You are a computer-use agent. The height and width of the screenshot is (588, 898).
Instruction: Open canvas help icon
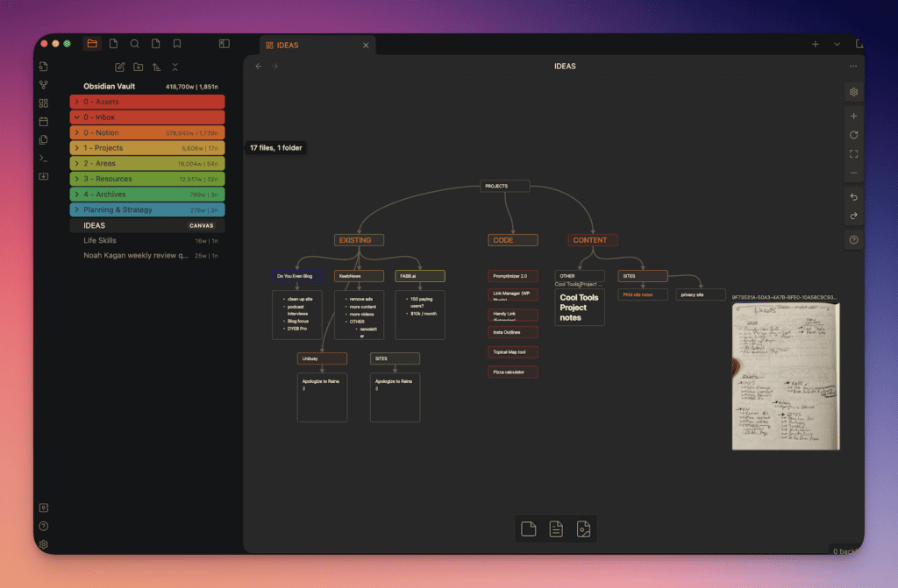[853, 240]
